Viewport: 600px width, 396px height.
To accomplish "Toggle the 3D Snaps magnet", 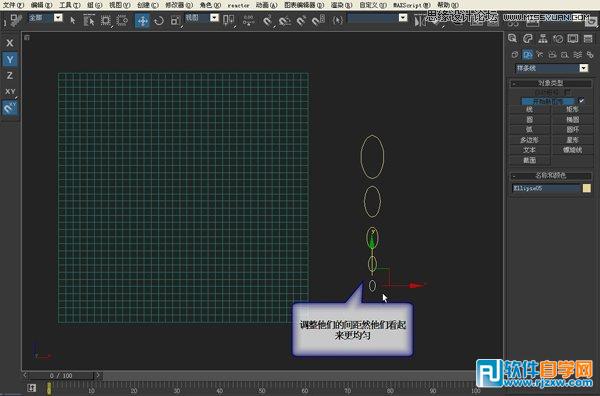I will coord(267,20).
